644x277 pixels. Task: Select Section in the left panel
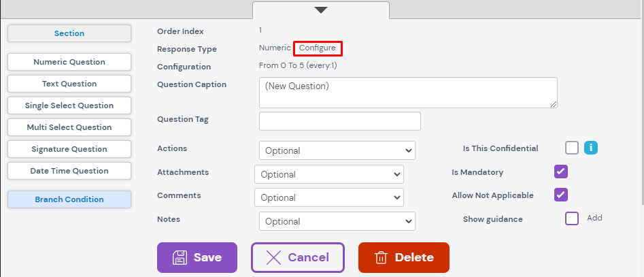coord(69,33)
